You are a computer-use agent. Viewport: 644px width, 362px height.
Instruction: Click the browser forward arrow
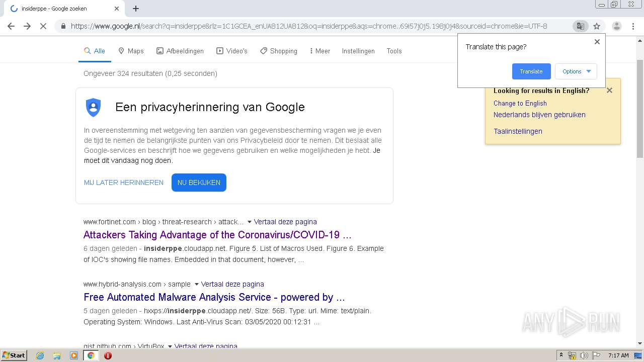point(27,26)
